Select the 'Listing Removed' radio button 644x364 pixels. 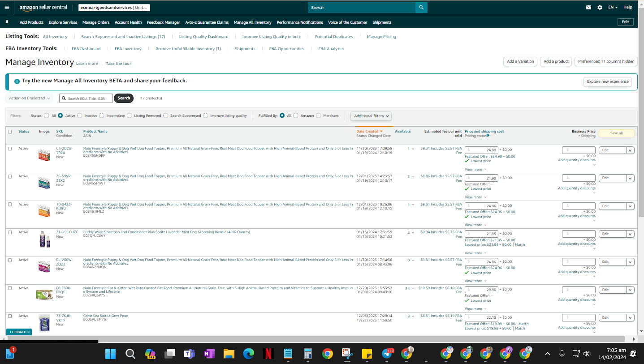pyautogui.click(x=130, y=116)
